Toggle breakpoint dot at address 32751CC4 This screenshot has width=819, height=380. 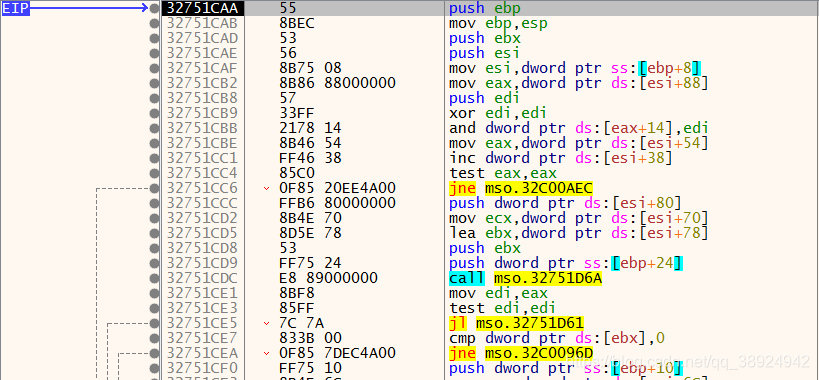pyautogui.click(x=154, y=173)
